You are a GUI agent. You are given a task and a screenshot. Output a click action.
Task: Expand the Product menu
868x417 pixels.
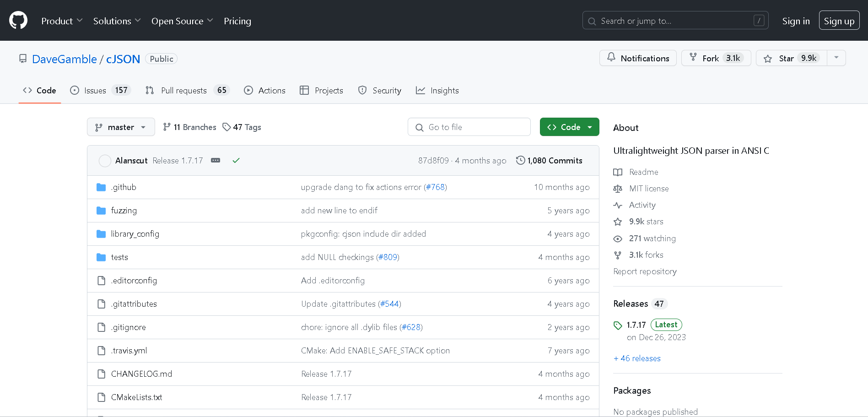[x=62, y=21]
